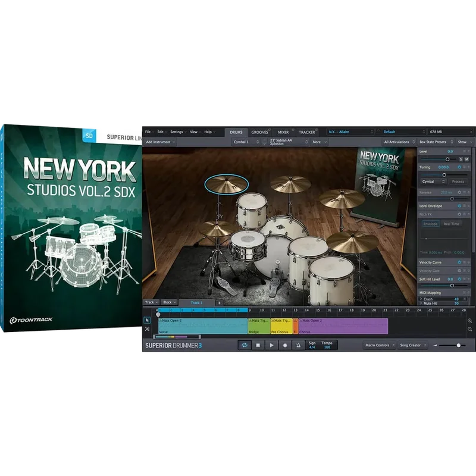Select the purple Chorus song block
The height and width of the screenshot is (476, 476).
[343, 326]
